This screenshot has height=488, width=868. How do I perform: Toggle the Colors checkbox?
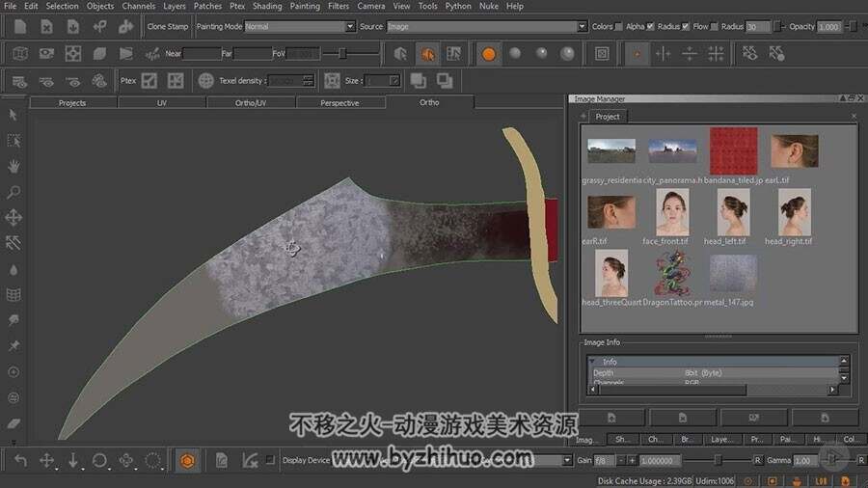[x=619, y=27]
